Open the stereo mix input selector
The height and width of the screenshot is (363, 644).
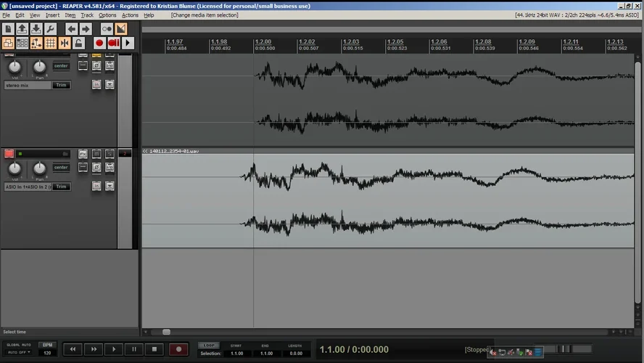click(28, 85)
